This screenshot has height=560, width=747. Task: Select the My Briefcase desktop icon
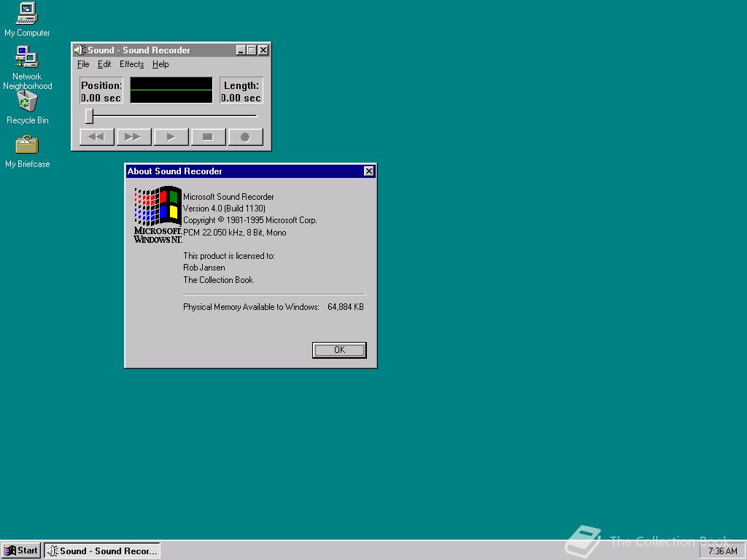(x=27, y=145)
